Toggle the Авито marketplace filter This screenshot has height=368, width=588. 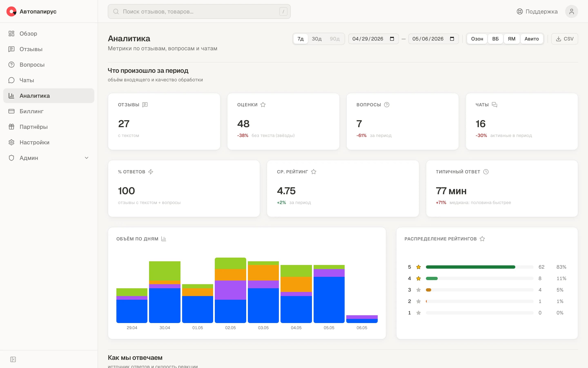pos(532,39)
